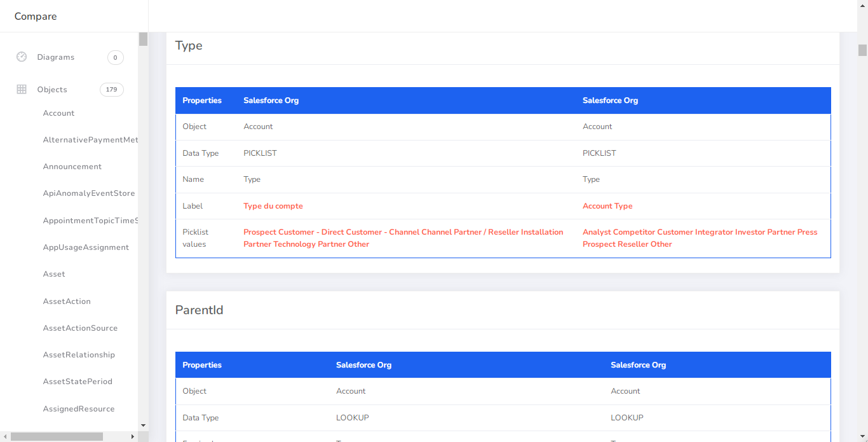Click the sidebar scroll down arrow
This screenshot has height=442, width=868.
point(143,425)
